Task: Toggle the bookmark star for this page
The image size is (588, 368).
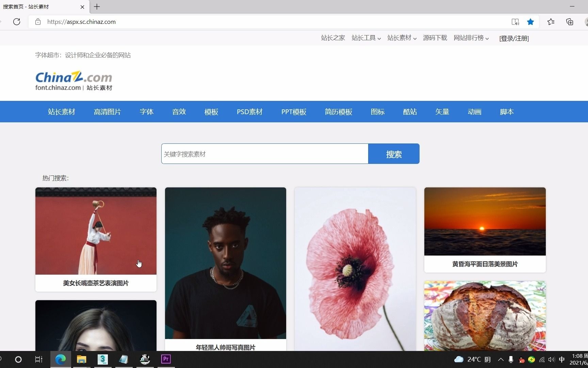Action: click(x=530, y=21)
